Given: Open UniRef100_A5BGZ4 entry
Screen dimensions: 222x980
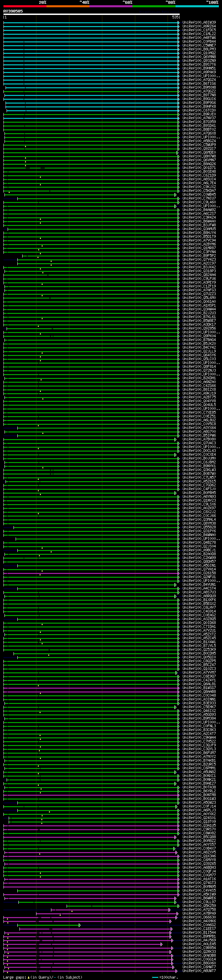Looking at the screenshot, I should point(199,141).
